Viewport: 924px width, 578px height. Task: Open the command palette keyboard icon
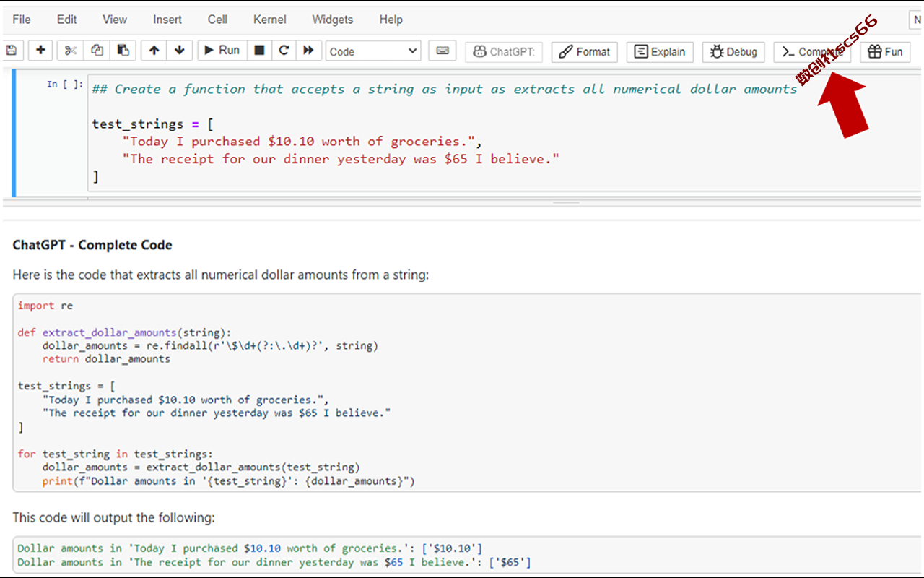pos(442,51)
